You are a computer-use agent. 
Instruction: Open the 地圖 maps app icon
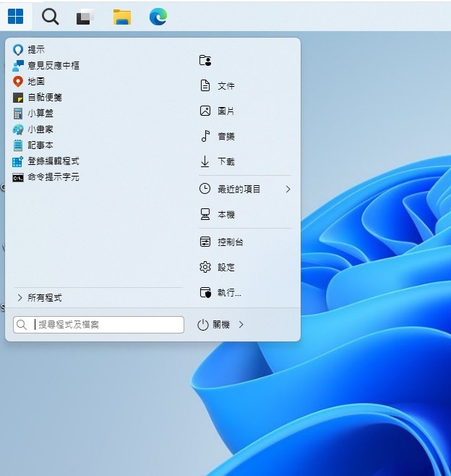(x=18, y=81)
